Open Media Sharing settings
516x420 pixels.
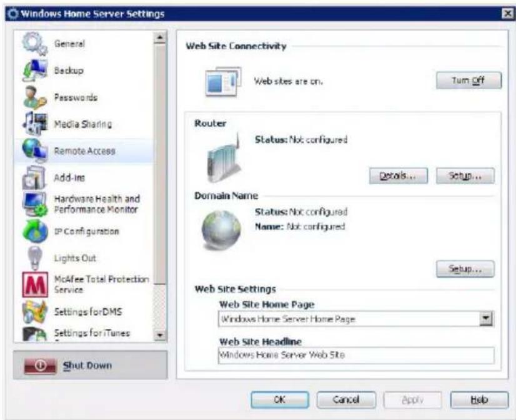click(84, 124)
